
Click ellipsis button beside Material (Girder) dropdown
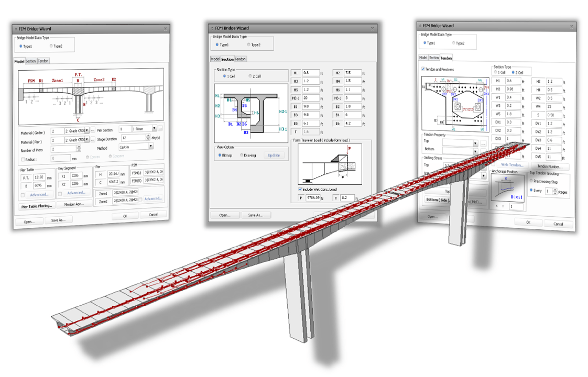pos(93,131)
